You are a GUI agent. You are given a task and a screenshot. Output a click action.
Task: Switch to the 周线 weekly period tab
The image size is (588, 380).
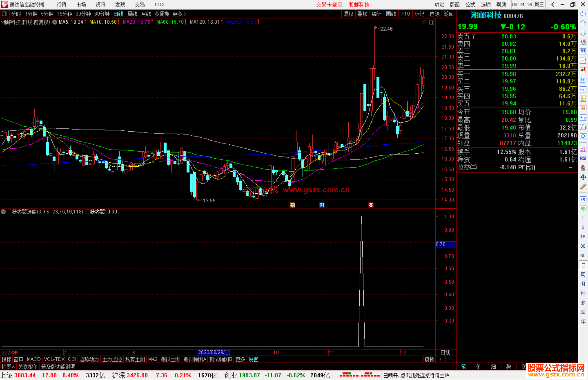point(132,14)
